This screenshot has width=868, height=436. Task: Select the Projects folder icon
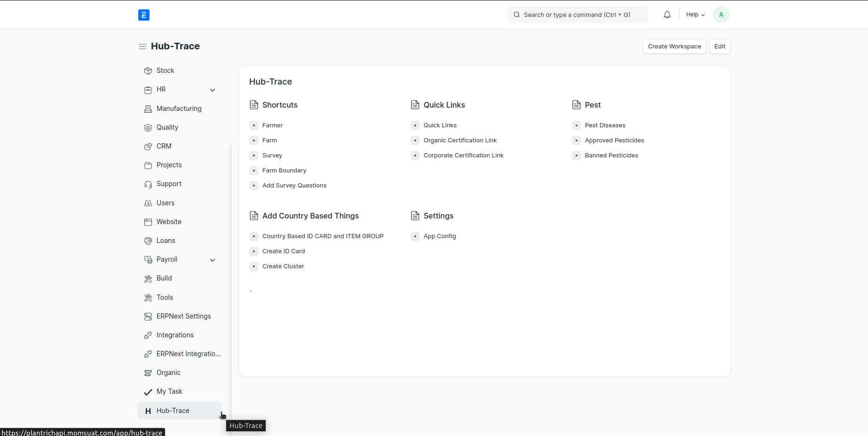(148, 165)
